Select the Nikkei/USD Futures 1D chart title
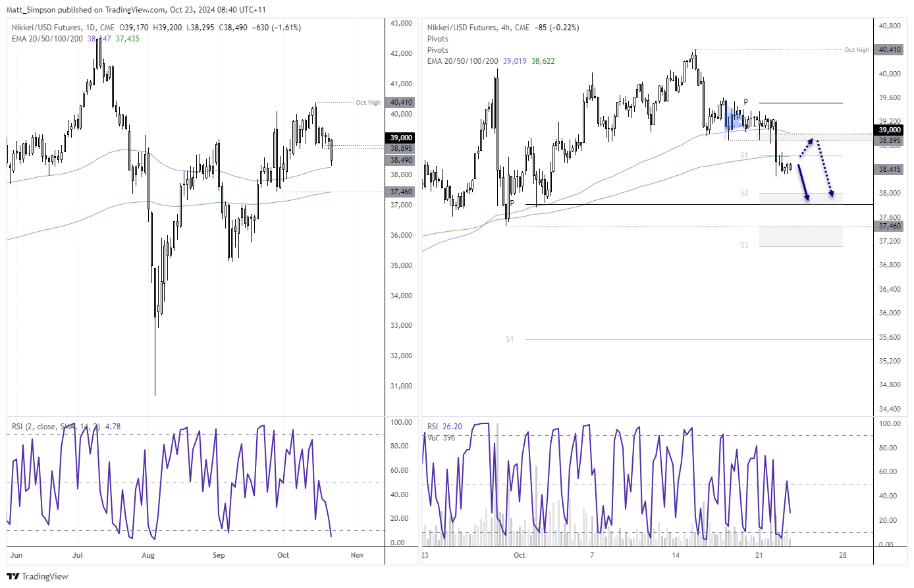914x588 pixels. (63, 28)
